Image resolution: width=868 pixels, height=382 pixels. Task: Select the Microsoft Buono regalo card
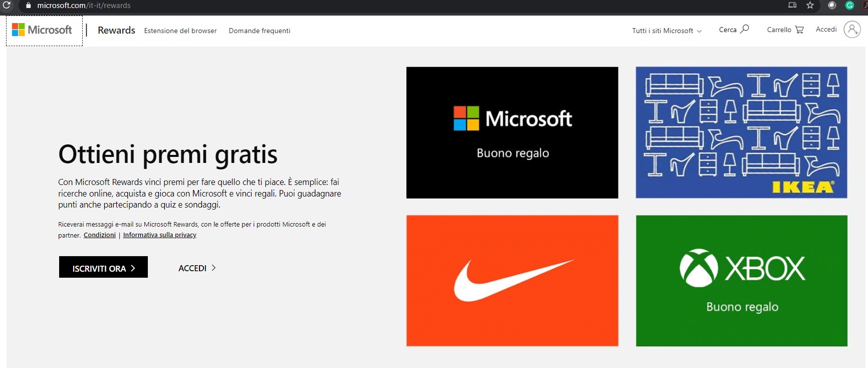tap(512, 132)
